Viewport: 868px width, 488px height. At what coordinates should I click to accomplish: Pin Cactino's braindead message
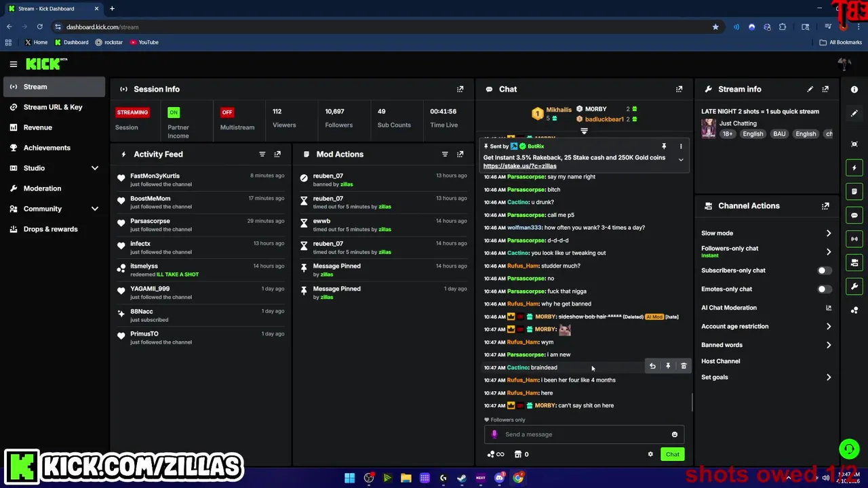pyautogui.click(x=668, y=366)
